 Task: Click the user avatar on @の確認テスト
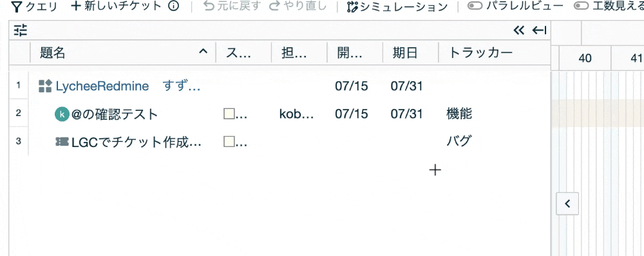point(62,114)
